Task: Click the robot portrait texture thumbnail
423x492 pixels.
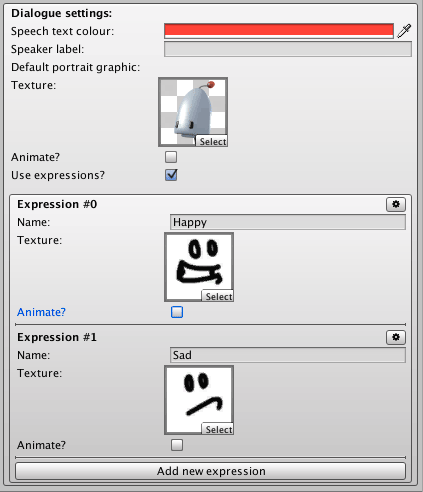Action: pos(193,112)
